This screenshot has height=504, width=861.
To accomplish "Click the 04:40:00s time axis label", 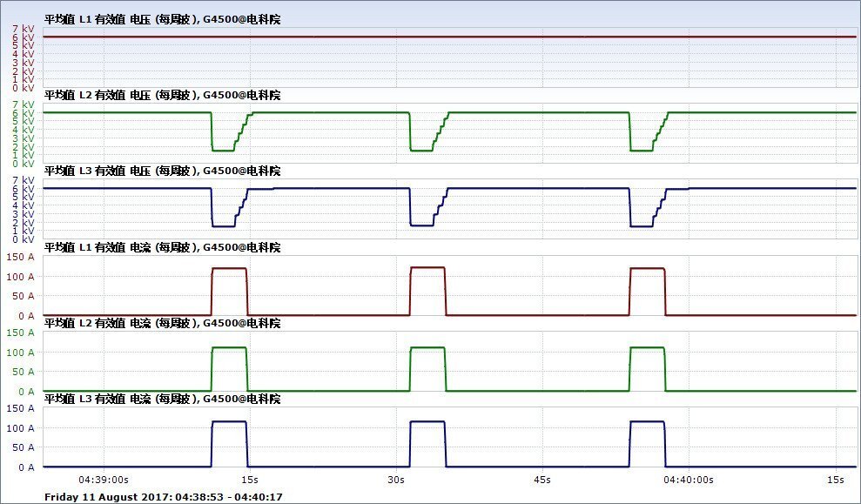I will point(689,480).
